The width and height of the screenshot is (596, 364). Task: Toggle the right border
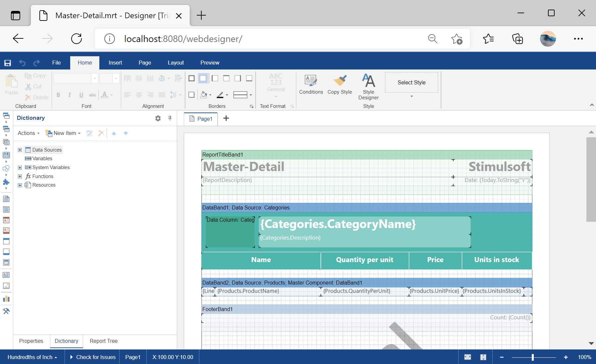(238, 78)
